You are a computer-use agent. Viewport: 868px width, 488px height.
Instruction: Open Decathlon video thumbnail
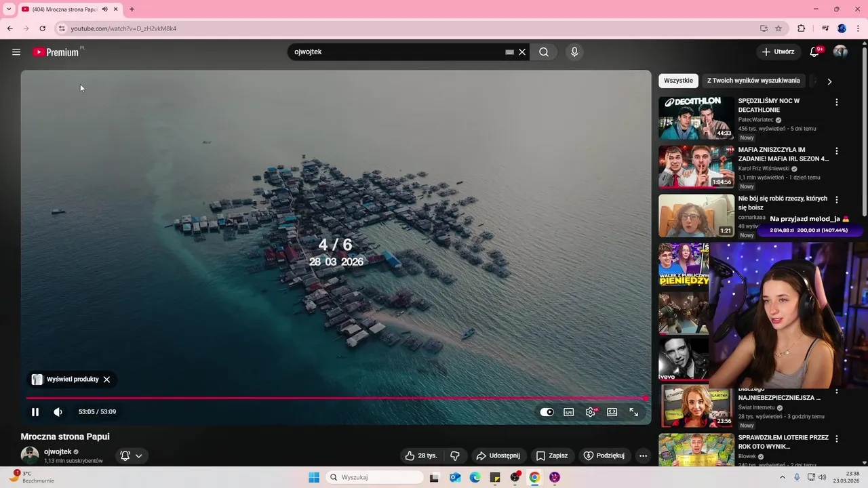coord(696,118)
